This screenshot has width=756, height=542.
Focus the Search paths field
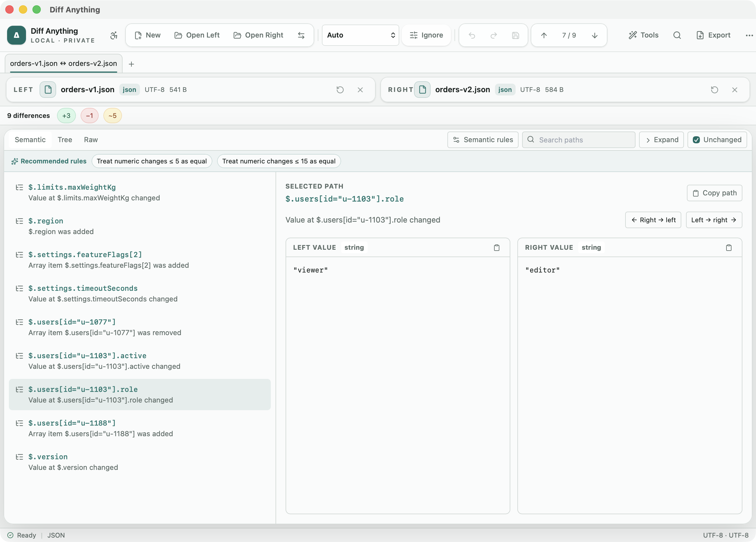click(578, 140)
